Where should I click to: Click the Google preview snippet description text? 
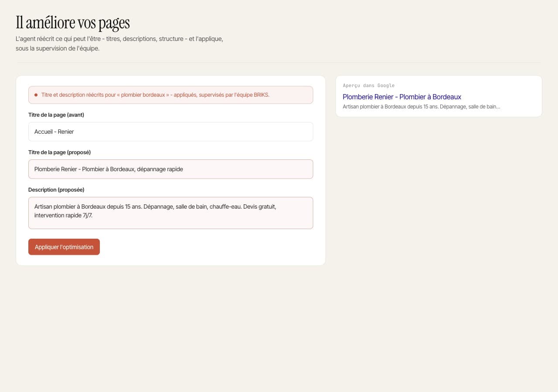(422, 107)
